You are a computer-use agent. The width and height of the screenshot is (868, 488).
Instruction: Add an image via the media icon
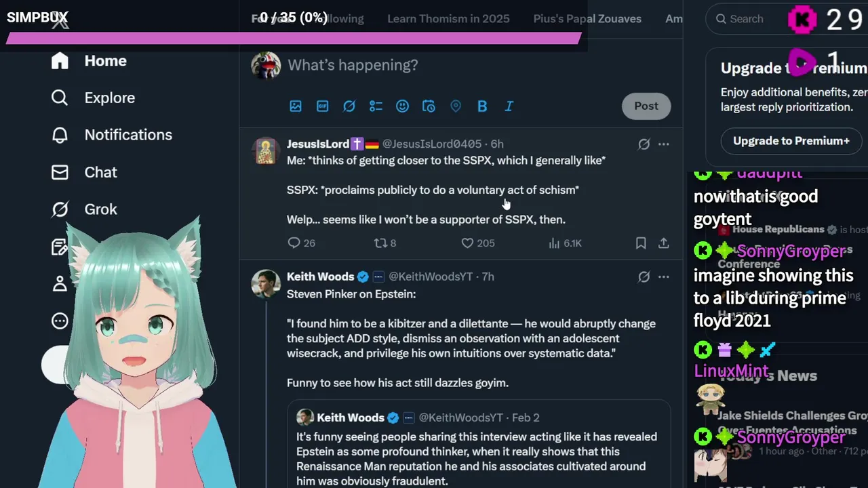point(296,106)
